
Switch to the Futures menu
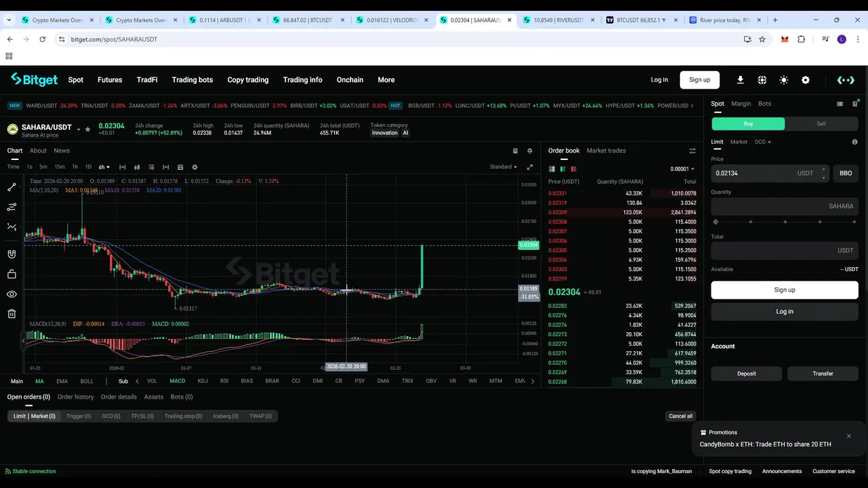(110, 80)
